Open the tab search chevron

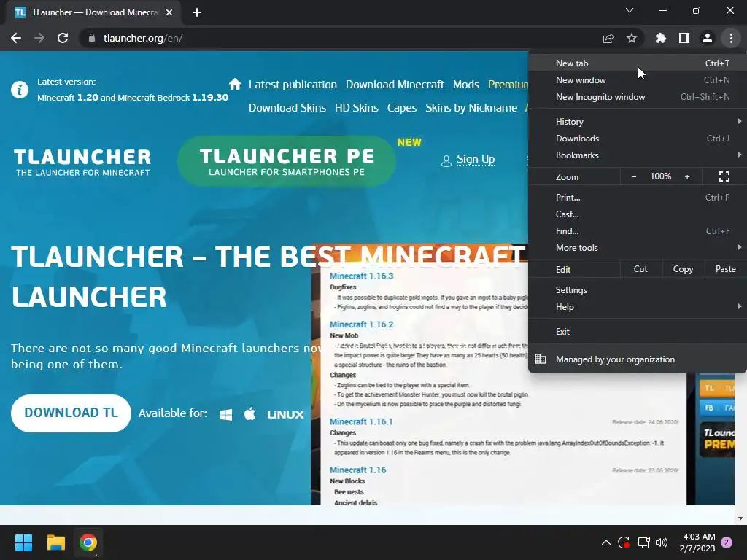[630, 10]
